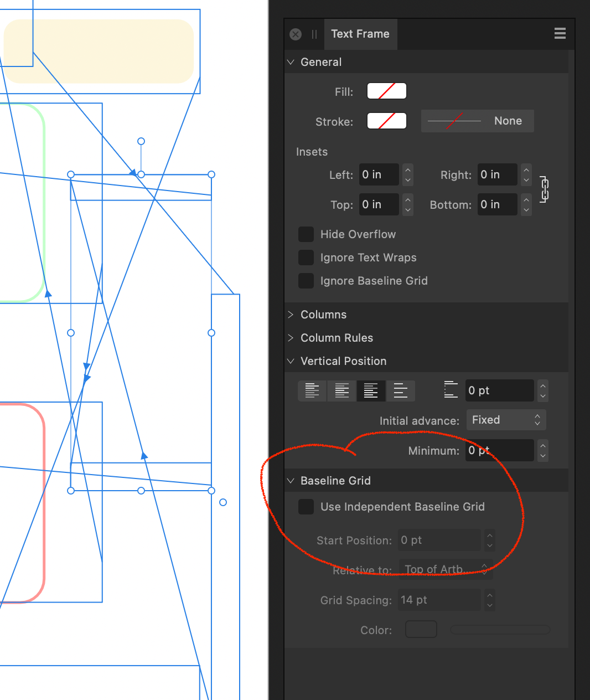Enable Hide Overflow checkbox
Screen dimensions: 590x700
pyautogui.click(x=306, y=234)
